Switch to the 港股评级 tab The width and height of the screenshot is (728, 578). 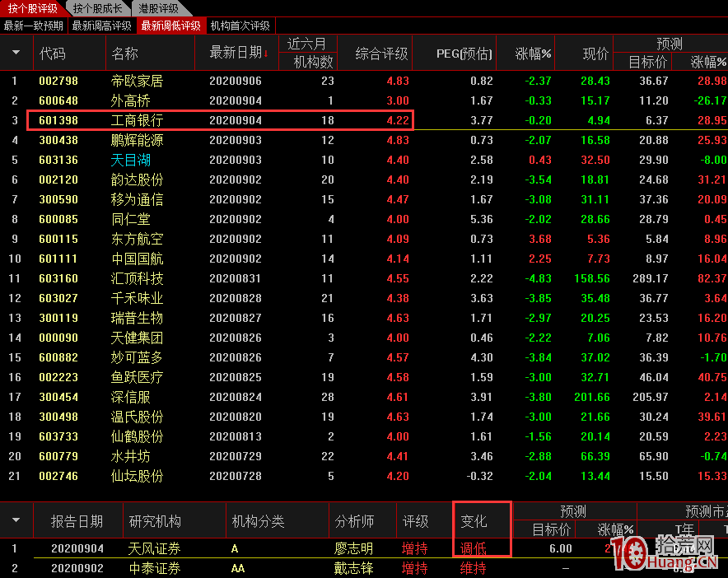pos(158,8)
